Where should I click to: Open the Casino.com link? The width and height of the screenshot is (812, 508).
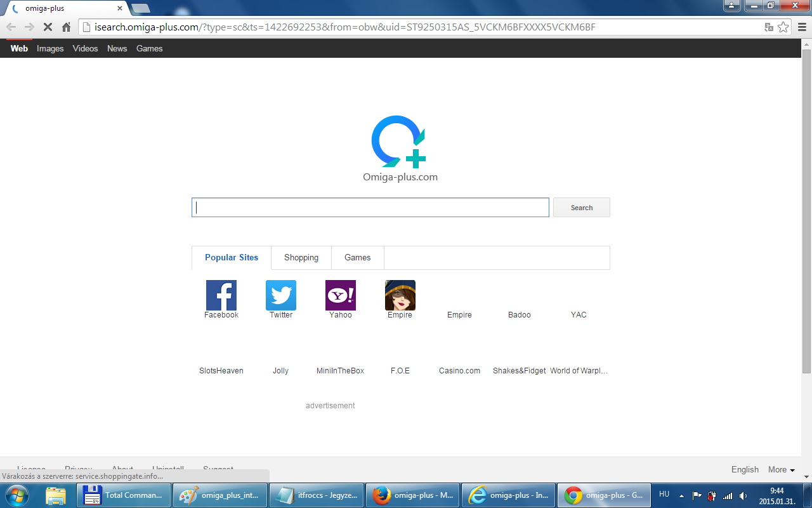click(x=460, y=371)
